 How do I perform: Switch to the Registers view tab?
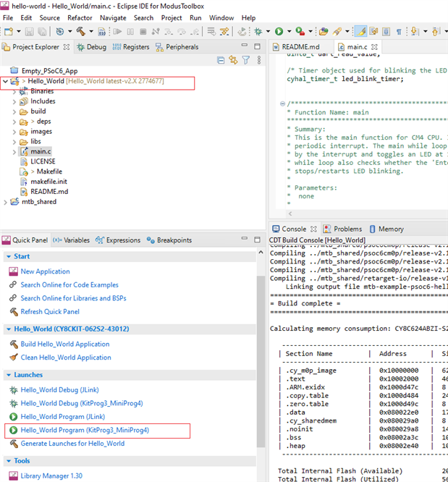click(131, 47)
